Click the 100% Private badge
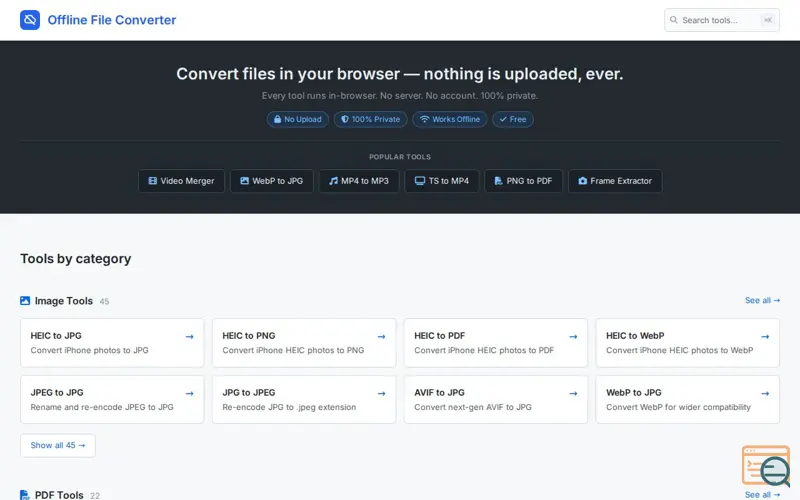800x500 pixels. [x=370, y=119]
